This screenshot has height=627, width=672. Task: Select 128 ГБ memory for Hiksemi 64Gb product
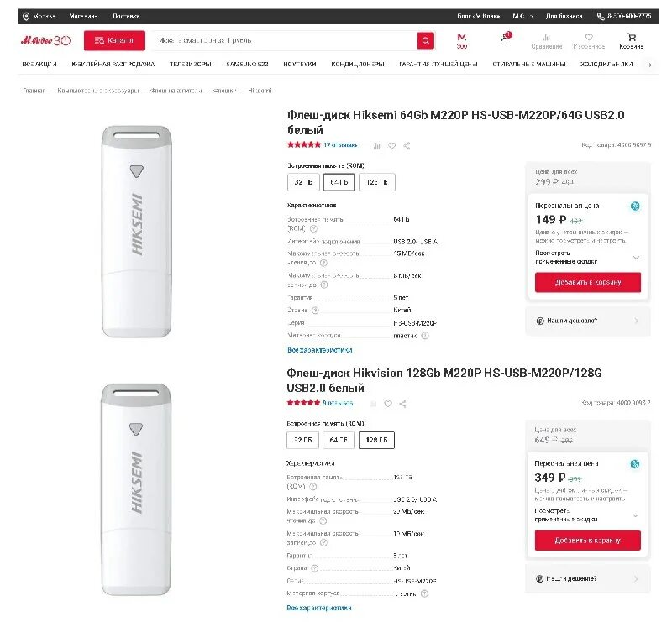376,182
